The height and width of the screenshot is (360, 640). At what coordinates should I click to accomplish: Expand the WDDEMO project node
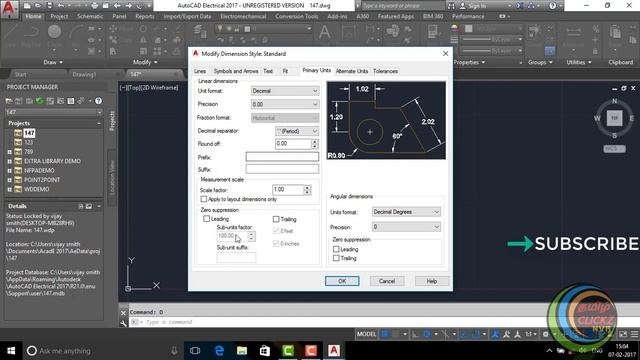tap(9, 189)
